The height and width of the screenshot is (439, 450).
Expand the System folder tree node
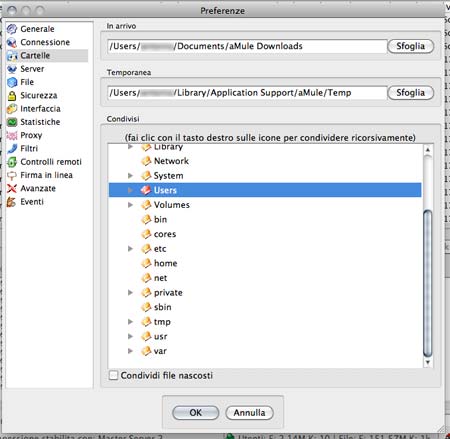130,176
